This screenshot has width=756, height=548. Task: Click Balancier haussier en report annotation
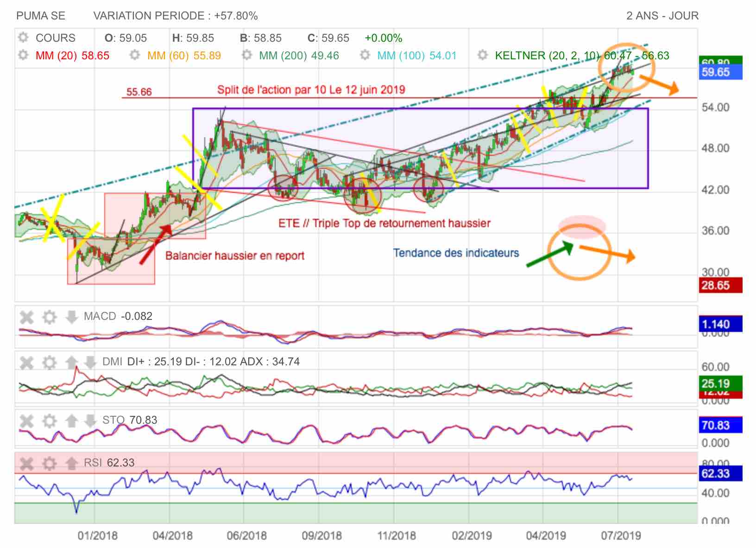[x=235, y=256]
